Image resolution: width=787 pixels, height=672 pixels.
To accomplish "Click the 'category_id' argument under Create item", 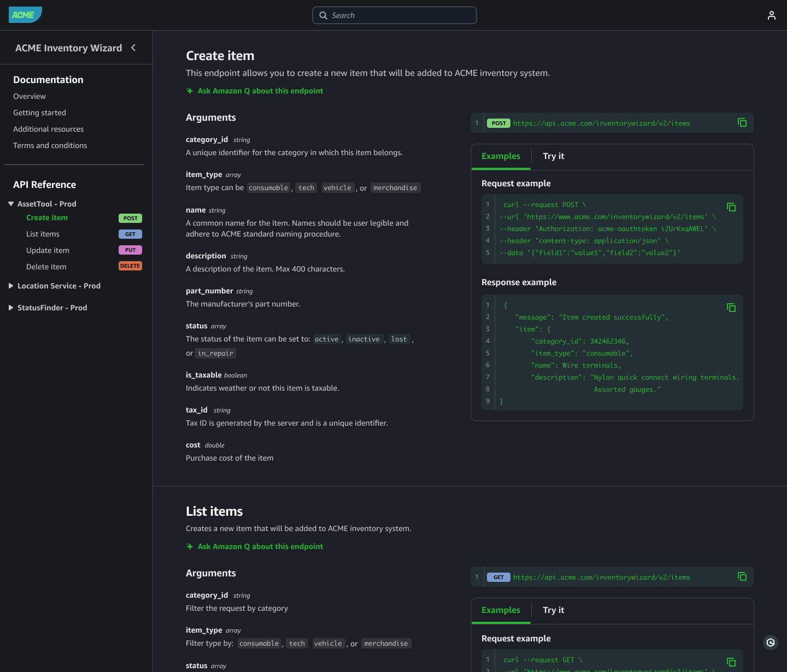I will click(x=207, y=139).
